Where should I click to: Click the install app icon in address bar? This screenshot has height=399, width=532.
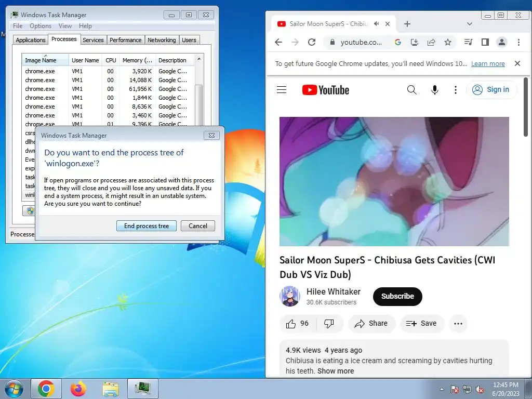coord(414,42)
